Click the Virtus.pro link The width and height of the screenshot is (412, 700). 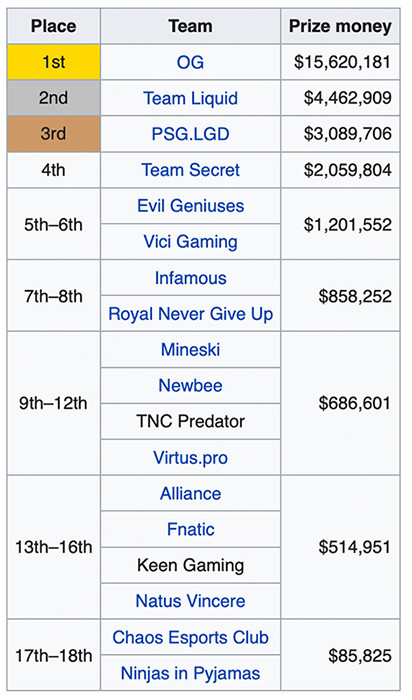pos(191,458)
